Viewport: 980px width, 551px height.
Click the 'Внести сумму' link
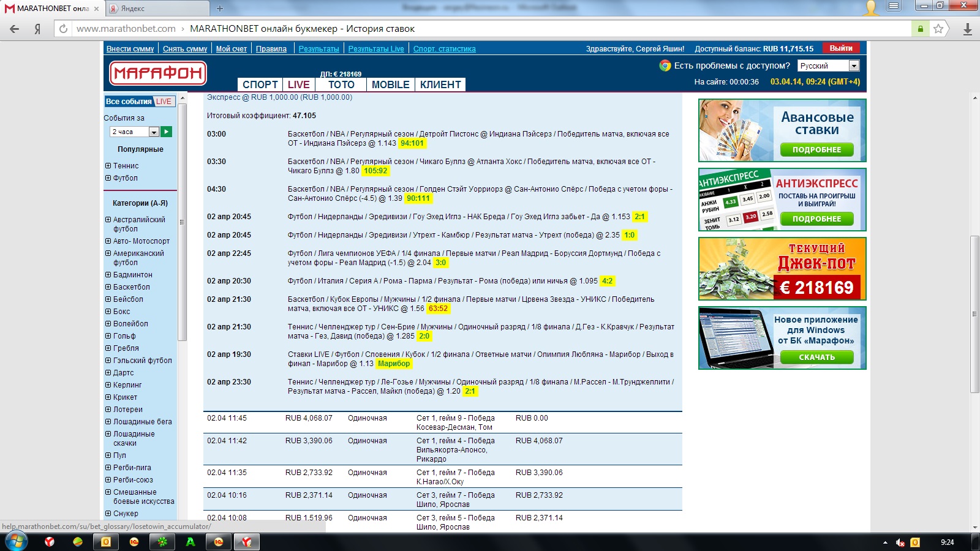tap(130, 49)
